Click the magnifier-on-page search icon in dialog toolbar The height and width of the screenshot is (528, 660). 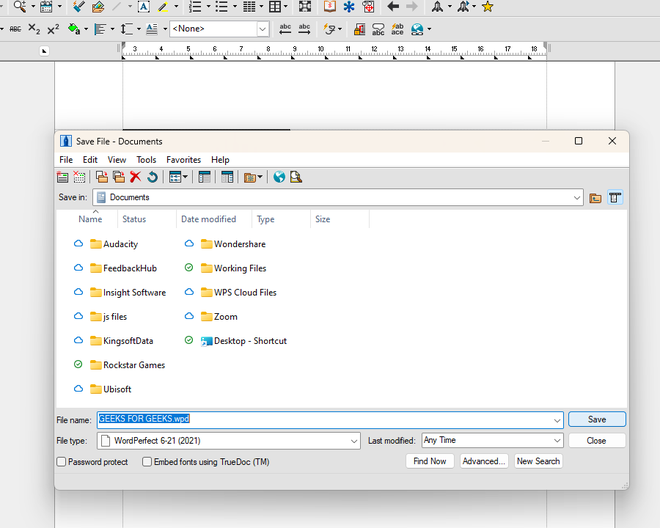click(x=296, y=177)
